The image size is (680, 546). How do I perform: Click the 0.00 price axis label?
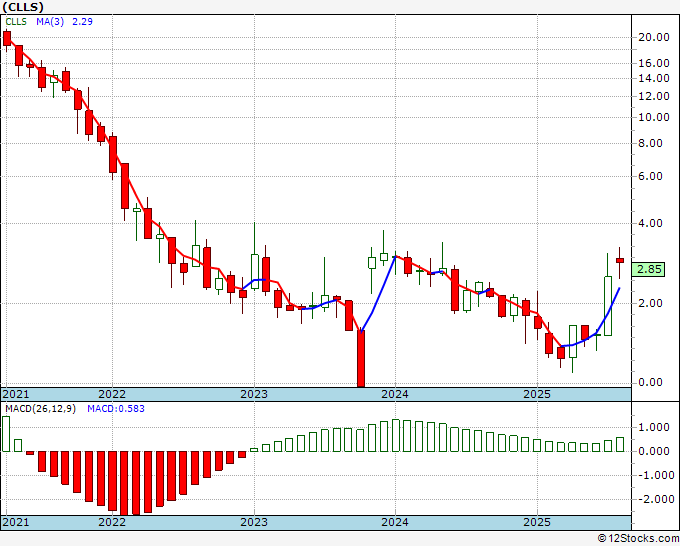(651, 383)
